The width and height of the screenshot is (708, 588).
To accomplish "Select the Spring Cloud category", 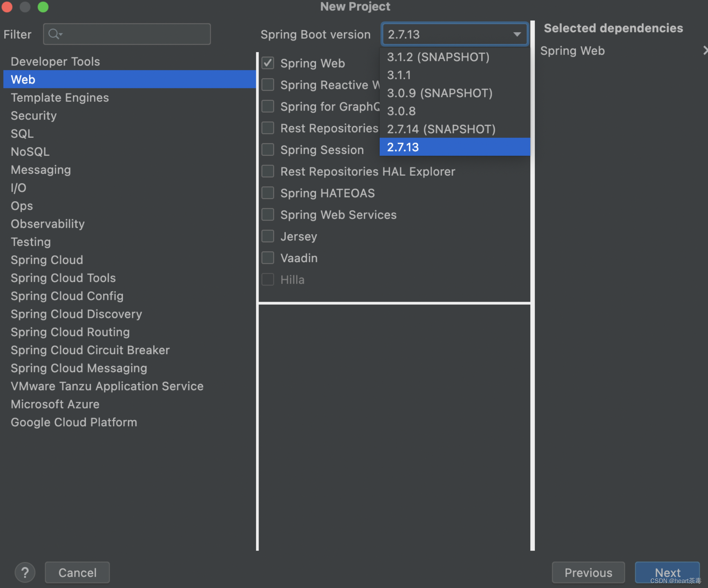I will (129, 260).
